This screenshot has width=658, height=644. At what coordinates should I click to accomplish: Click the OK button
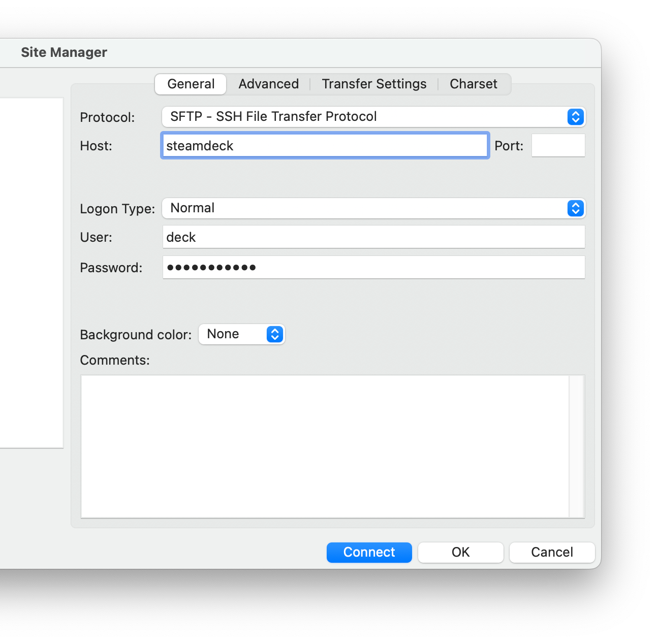coord(460,552)
